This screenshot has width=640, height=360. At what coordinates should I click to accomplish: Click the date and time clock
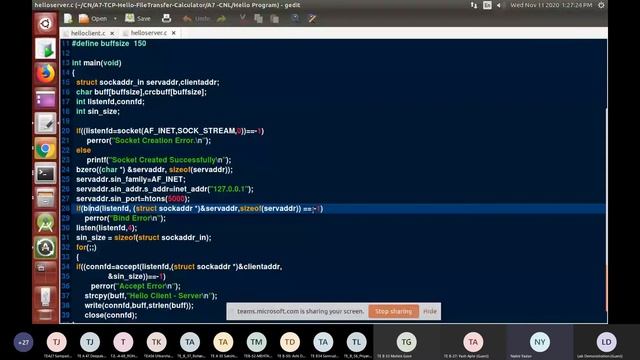[x=551, y=5]
